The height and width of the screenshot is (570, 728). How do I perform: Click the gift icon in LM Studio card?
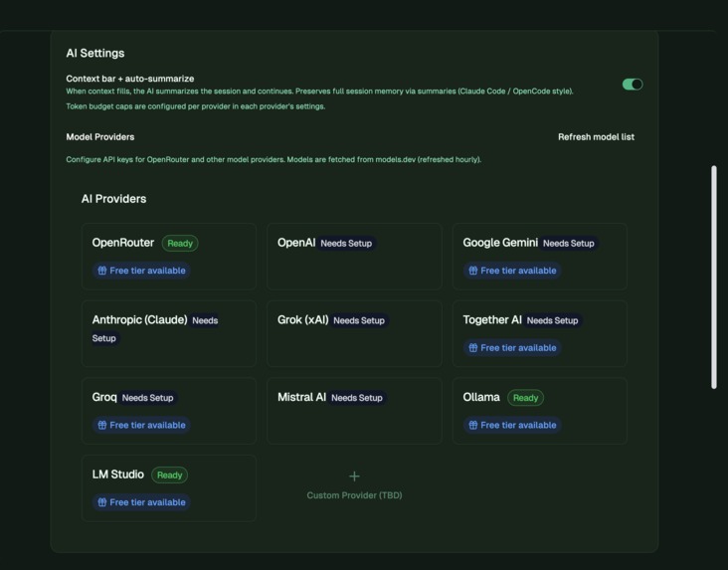(x=102, y=502)
